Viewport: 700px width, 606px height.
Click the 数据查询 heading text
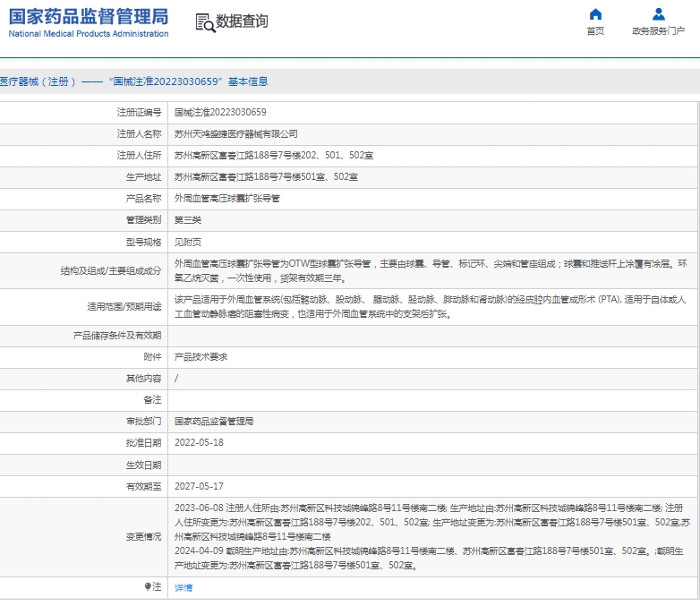242,21
